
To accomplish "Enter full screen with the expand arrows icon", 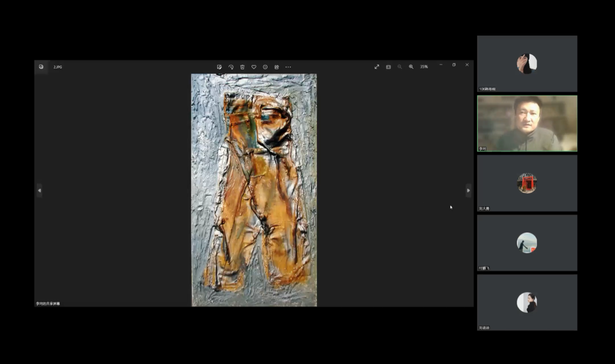I will (377, 67).
